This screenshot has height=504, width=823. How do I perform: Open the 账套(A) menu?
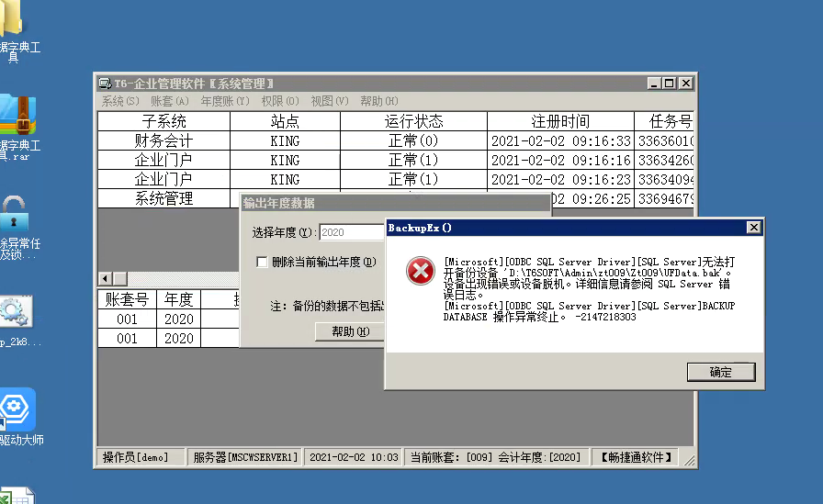point(170,101)
